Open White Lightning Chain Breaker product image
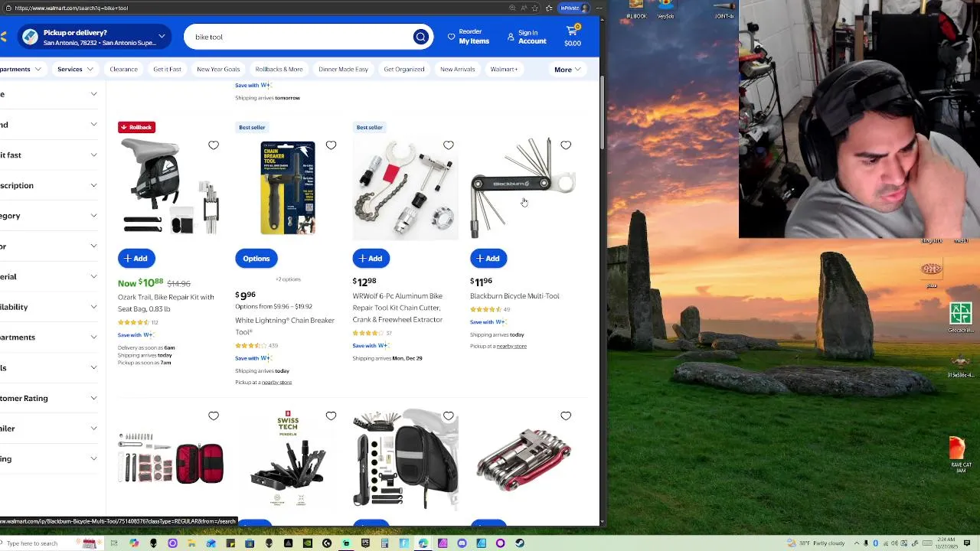Viewport: 980px width, 551px height. tap(288, 187)
